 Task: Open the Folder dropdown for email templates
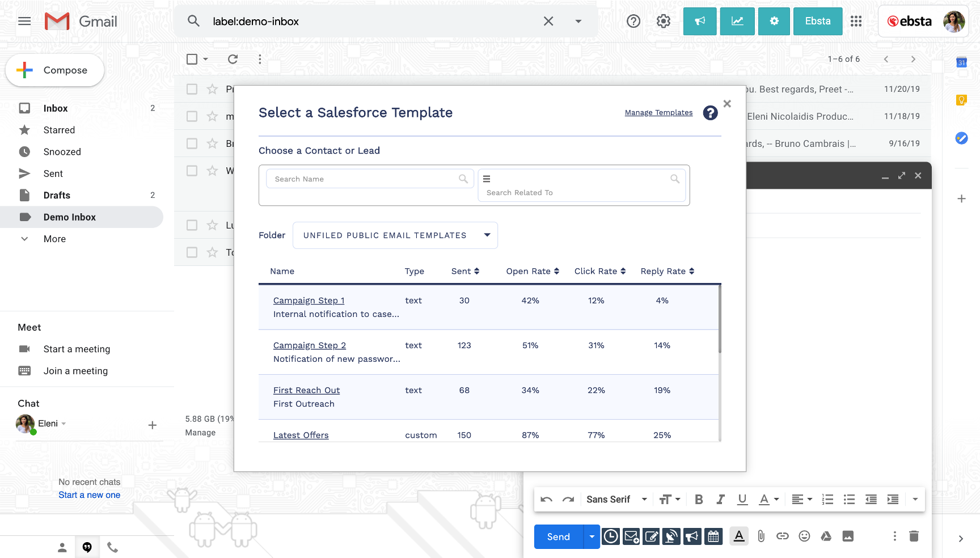pos(395,235)
